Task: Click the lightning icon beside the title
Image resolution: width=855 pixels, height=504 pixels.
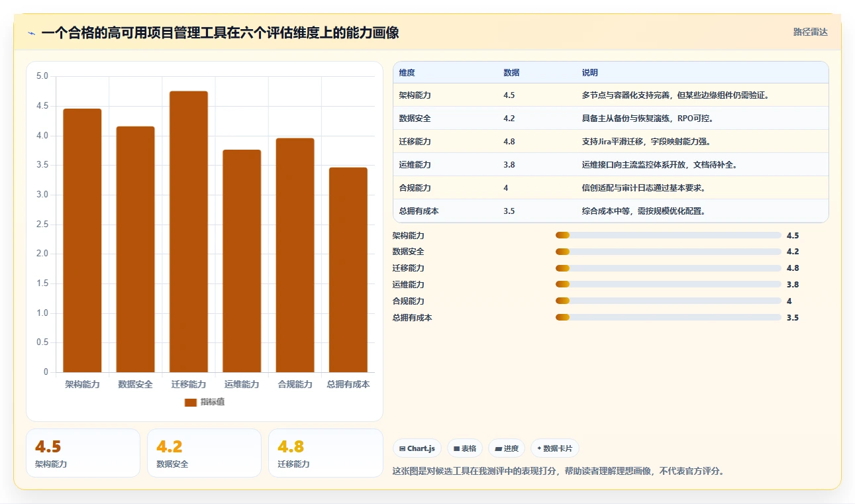Action: coord(32,33)
